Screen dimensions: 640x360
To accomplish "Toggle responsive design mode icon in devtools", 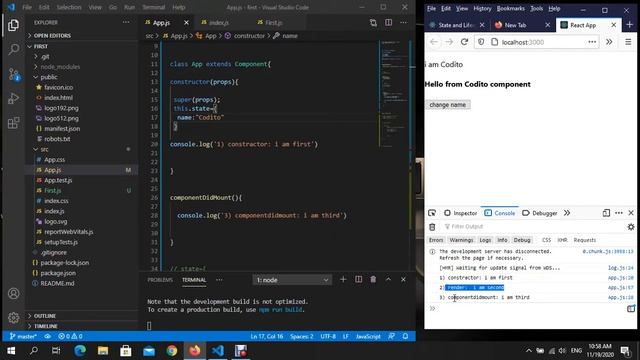I will (x=606, y=213).
